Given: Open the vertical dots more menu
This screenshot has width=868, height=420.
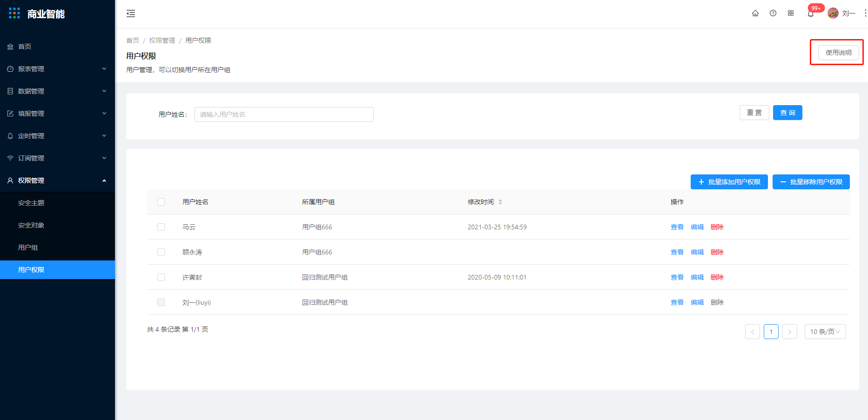Looking at the screenshot, I should (865, 13).
